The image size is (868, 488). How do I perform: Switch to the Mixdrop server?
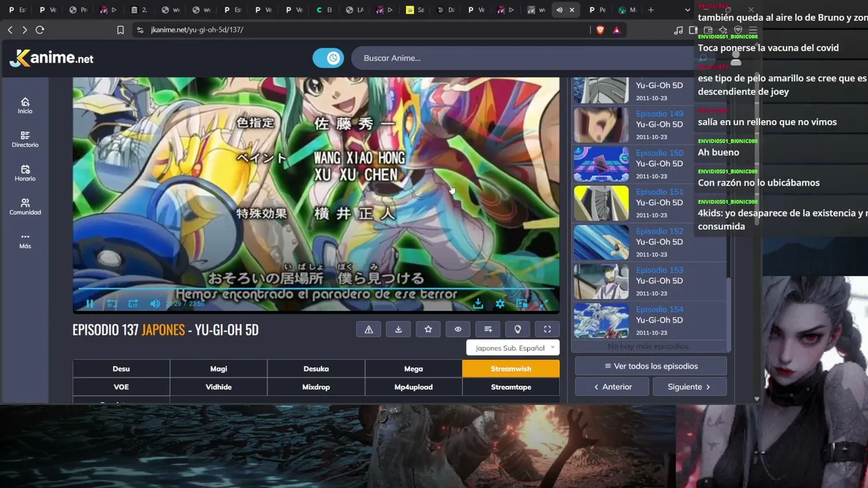click(x=316, y=387)
